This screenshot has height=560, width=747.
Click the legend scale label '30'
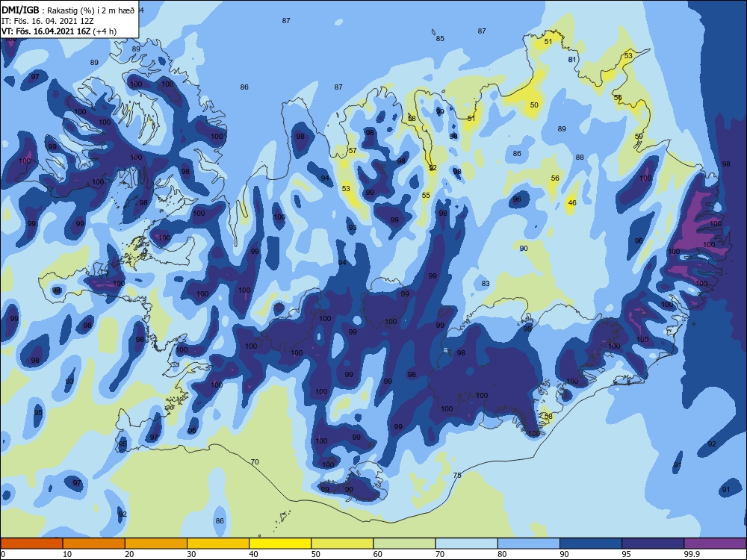(x=191, y=554)
